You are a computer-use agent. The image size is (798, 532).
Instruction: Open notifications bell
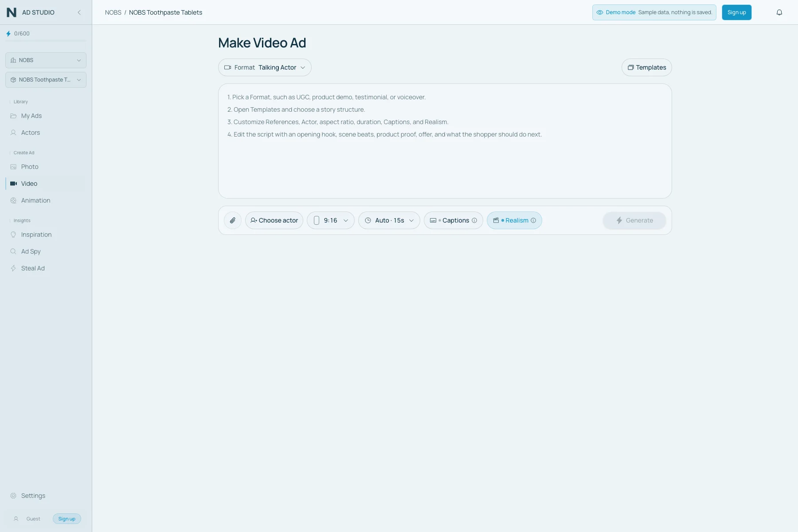tap(779, 12)
